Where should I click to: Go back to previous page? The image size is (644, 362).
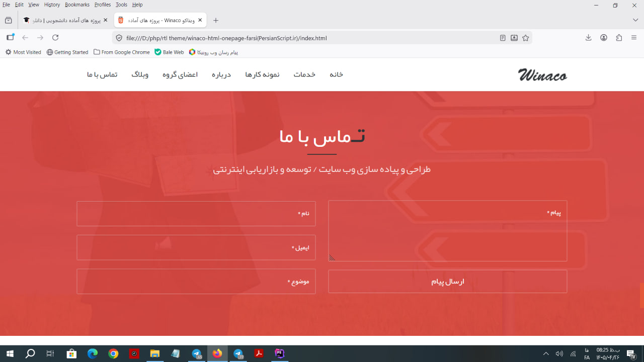tap(25, 38)
